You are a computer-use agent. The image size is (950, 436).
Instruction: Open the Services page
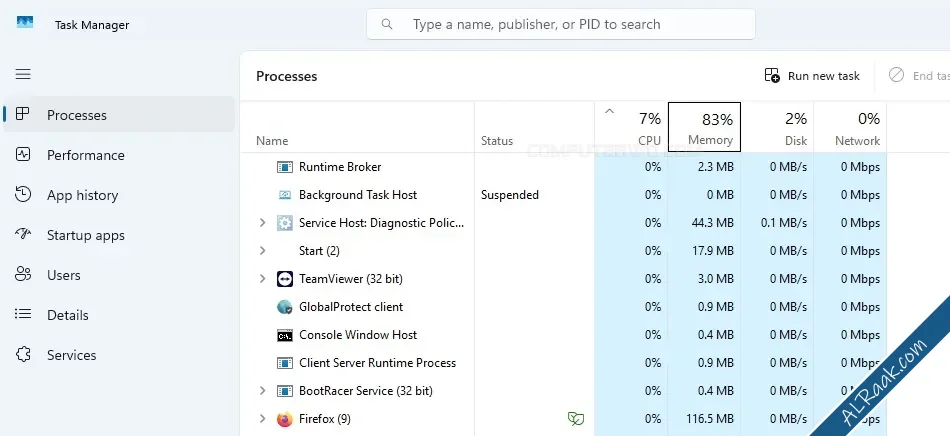(x=119, y=355)
